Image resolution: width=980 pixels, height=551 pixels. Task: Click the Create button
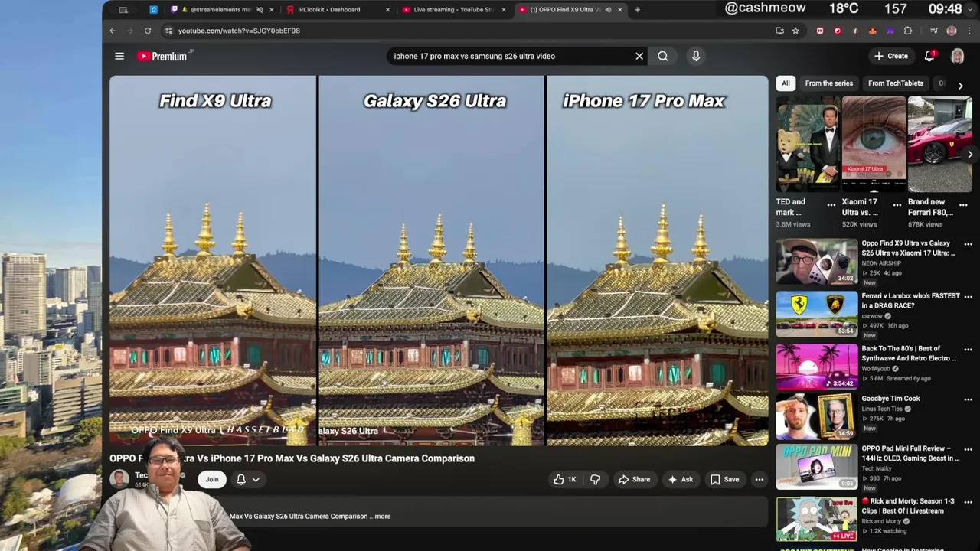click(x=891, y=56)
